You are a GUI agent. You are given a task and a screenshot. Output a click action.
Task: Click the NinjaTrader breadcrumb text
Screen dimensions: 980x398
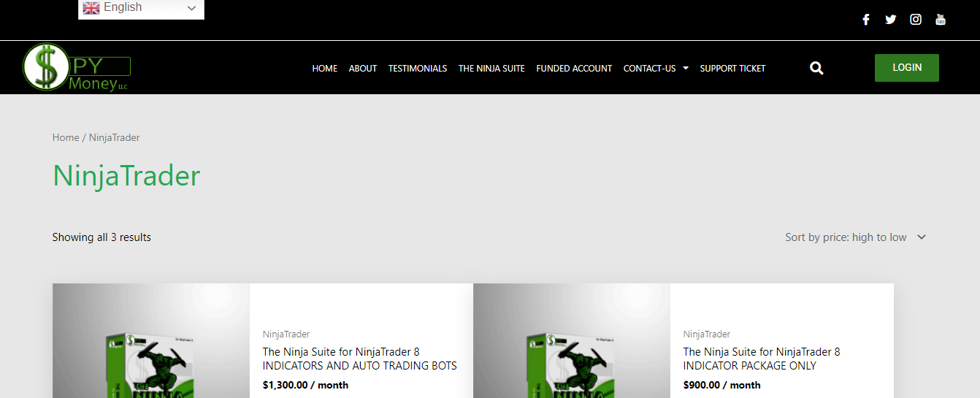(x=115, y=137)
